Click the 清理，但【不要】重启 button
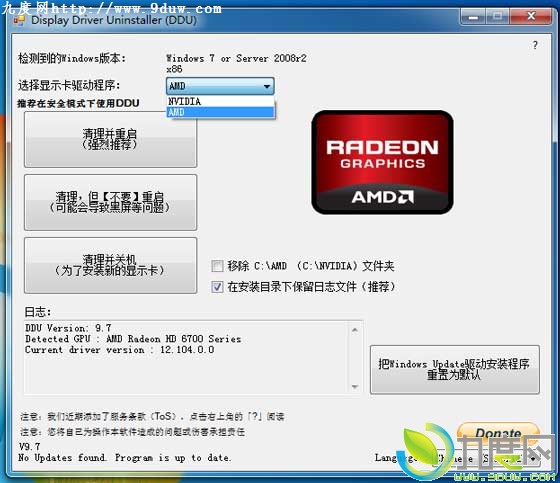The image size is (560, 483). (x=110, y=202)
